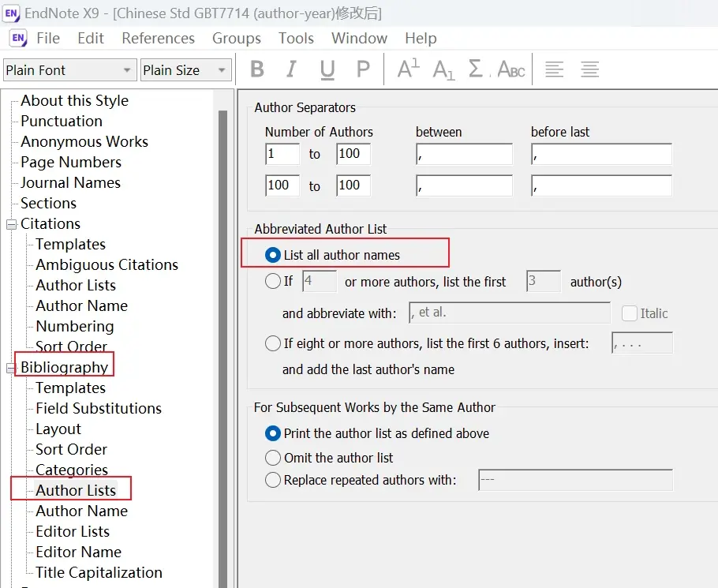
Task: Click second row 'before last' separator field
Action: (x=601, y=185)
